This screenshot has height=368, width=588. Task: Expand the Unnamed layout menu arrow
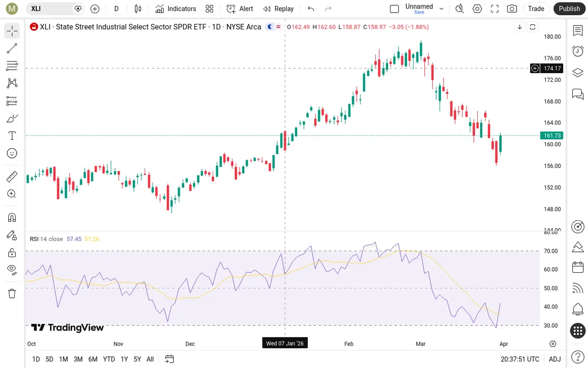tap(441, 9)
